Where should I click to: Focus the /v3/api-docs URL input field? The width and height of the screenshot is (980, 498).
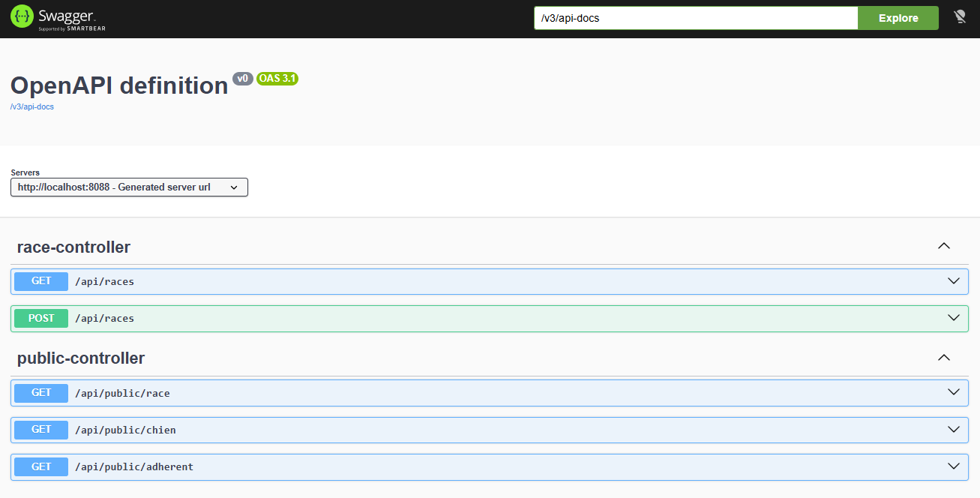pos(695,18)
